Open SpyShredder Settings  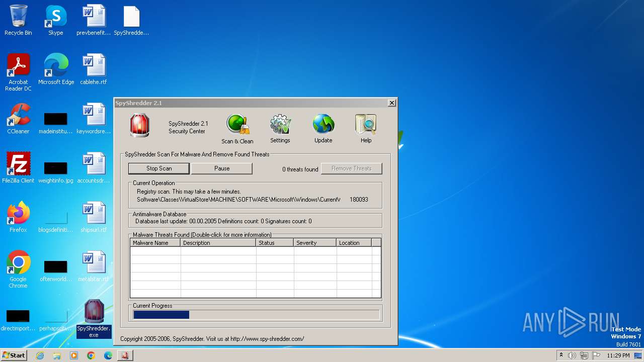pyautogui.click(x=280, y=129)
